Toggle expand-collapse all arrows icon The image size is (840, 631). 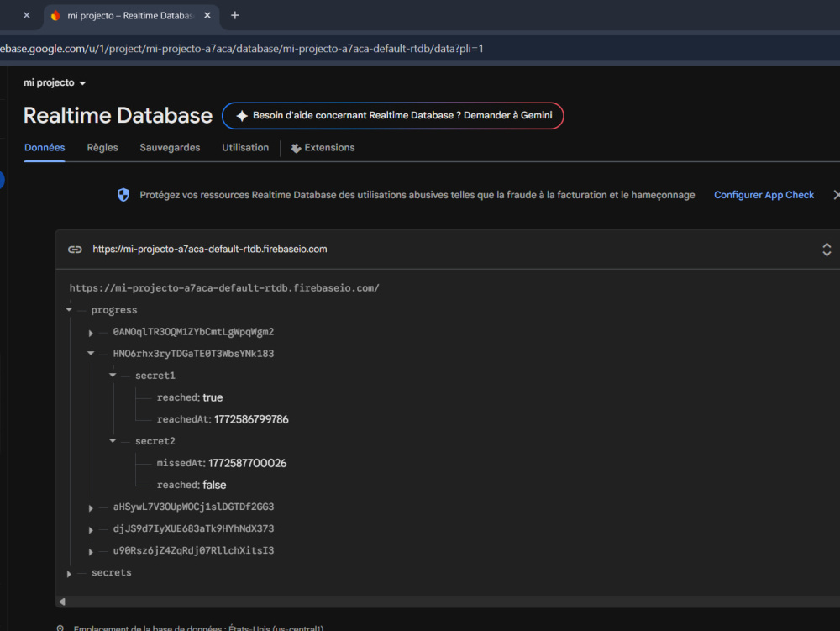(827, 249)
